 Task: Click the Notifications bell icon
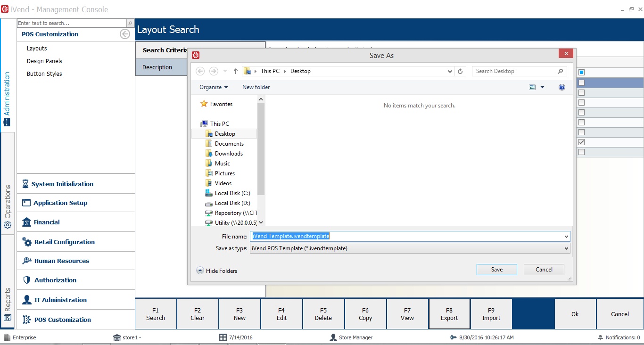[x=600, y=337]
